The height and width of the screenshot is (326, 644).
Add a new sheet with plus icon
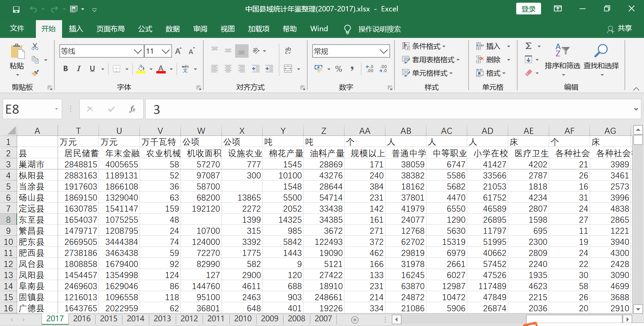[x=355, y=320]
